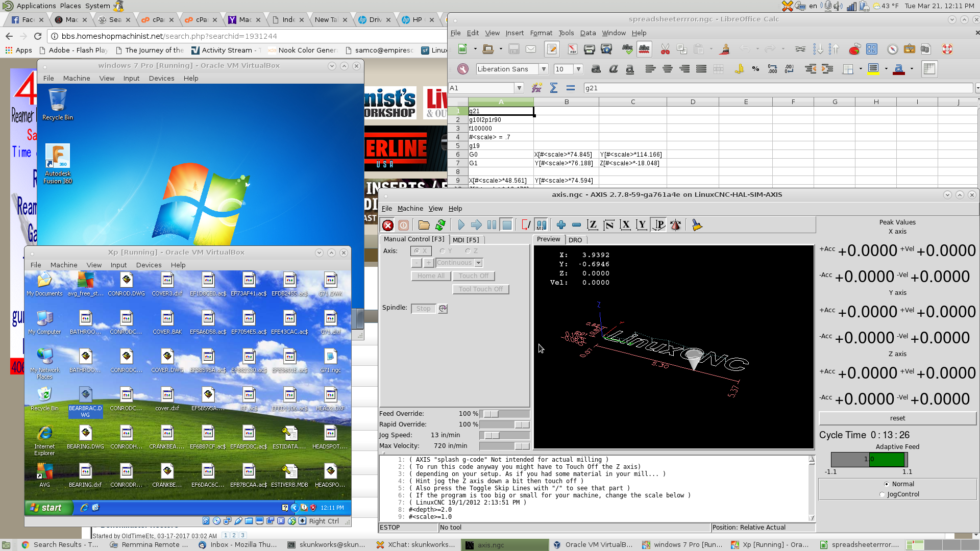The height and width of the screenshot is (551, 980).
Task: Toggle Skip Lines with slash in AXIS
Action: [526, 225]
